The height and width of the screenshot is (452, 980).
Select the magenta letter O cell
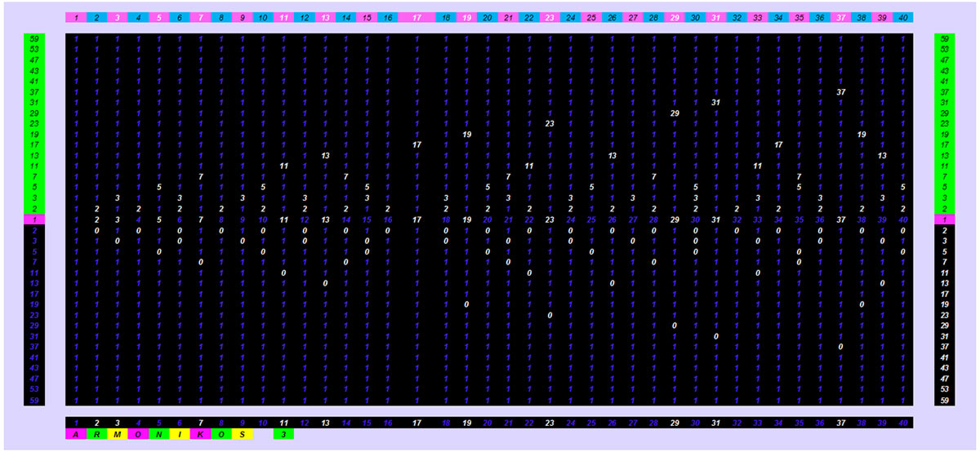tap(138, 434)
